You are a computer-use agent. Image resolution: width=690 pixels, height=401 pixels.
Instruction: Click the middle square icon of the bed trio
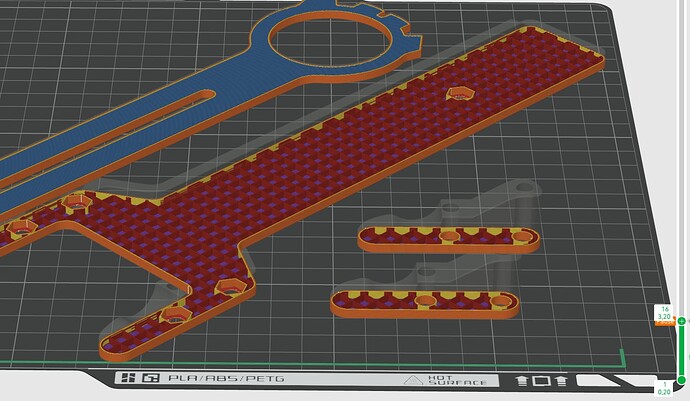[541, 380]
